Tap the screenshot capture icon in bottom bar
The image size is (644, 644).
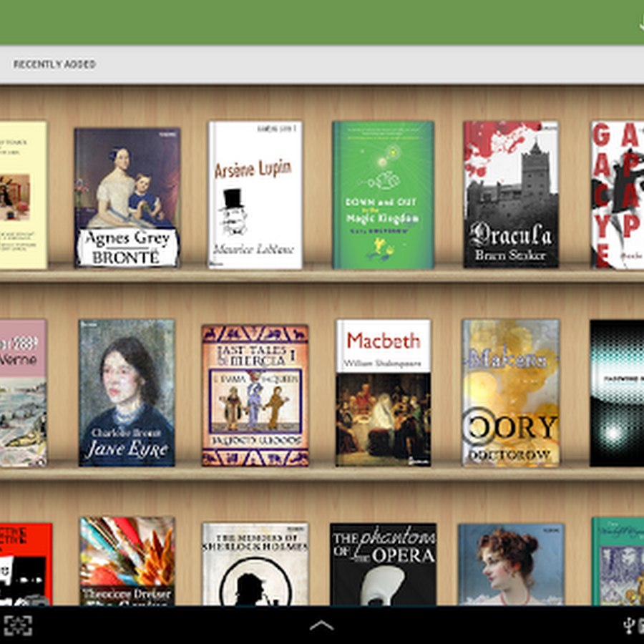point(18,625)
